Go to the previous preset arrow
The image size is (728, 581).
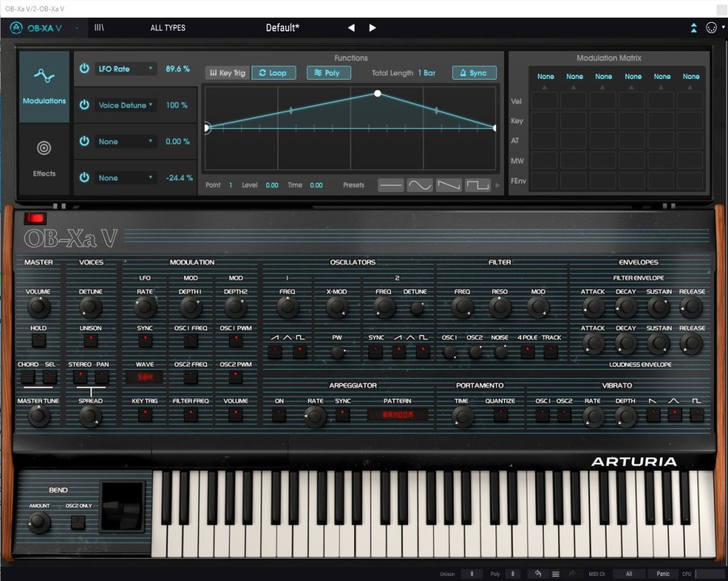coord(351,28)
